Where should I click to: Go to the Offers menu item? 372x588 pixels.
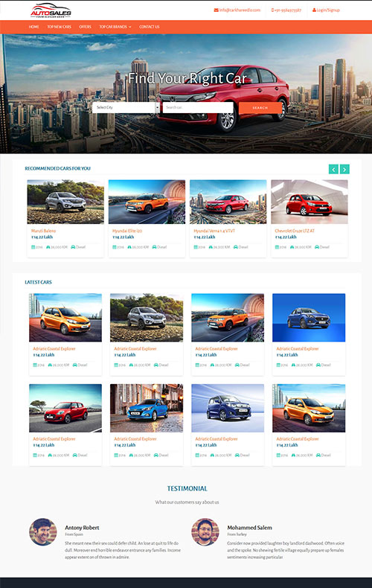click(x=85, y=27)
